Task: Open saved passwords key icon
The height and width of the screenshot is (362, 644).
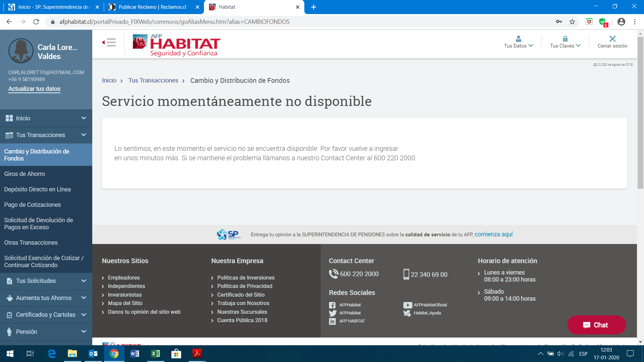Action: click(559, 22)
